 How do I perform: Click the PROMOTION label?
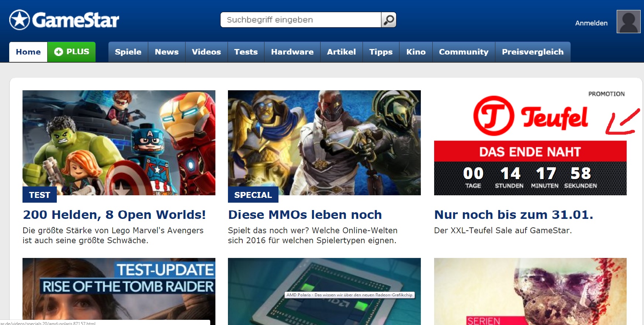[x=606, y=94]
